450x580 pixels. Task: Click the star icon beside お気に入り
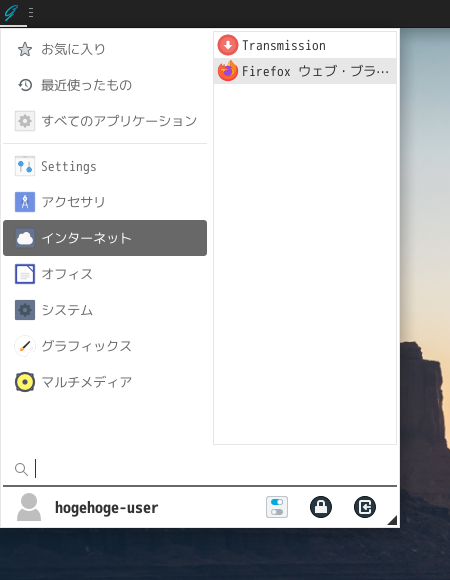click(25, 49)
